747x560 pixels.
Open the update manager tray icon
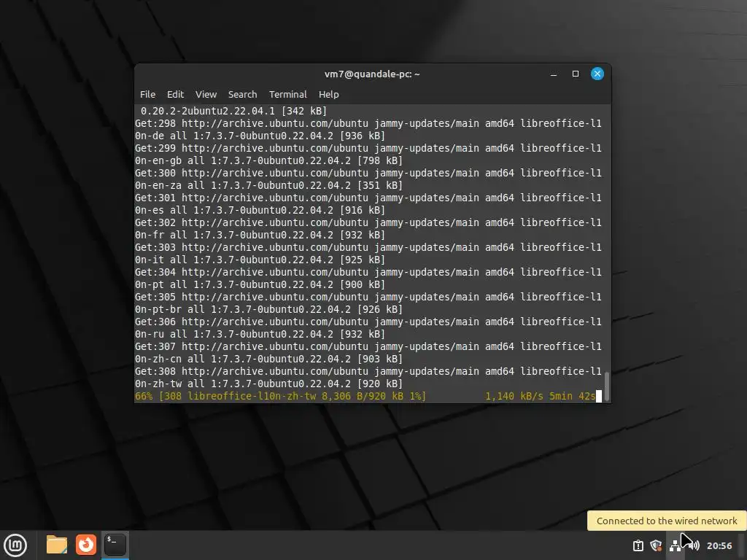click(638, 545)
